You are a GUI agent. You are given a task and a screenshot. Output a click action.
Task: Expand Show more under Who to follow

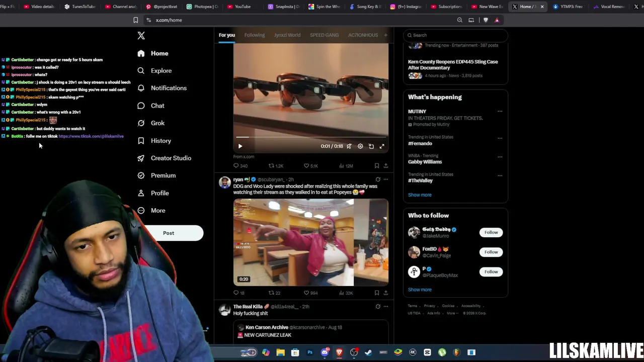pyautogui.click(x=420, y=290)
